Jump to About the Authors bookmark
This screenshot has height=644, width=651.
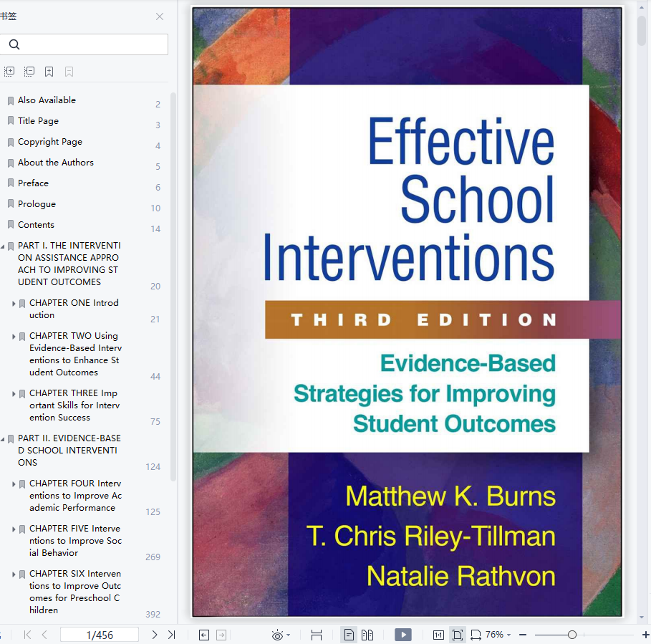click(56, 163)
